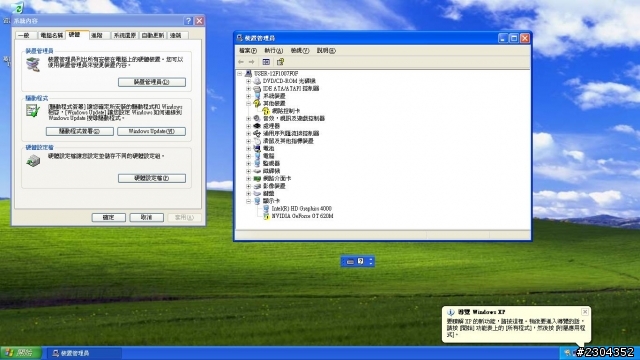Close the Windows XP tour balloon tip
The width and height of the screenshot is (640, 360).
coord(585,312)
